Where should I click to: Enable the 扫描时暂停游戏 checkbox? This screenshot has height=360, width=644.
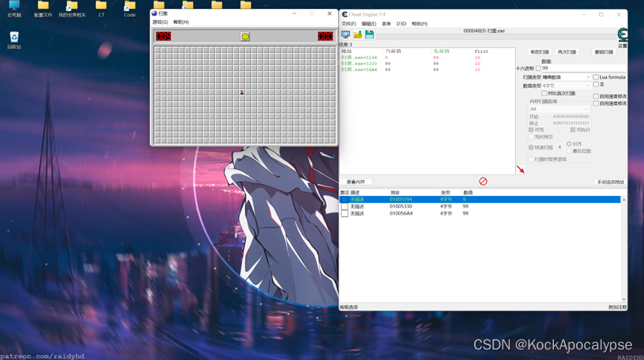(x=531, y=160)
